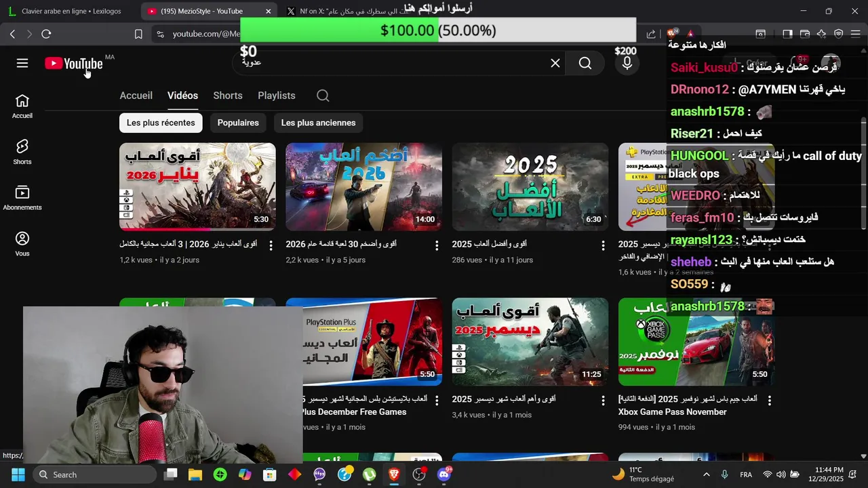Open the 2025 best games thumbnail (6:30)
This screenshot has height=488, width=868.
click(530, 186)
